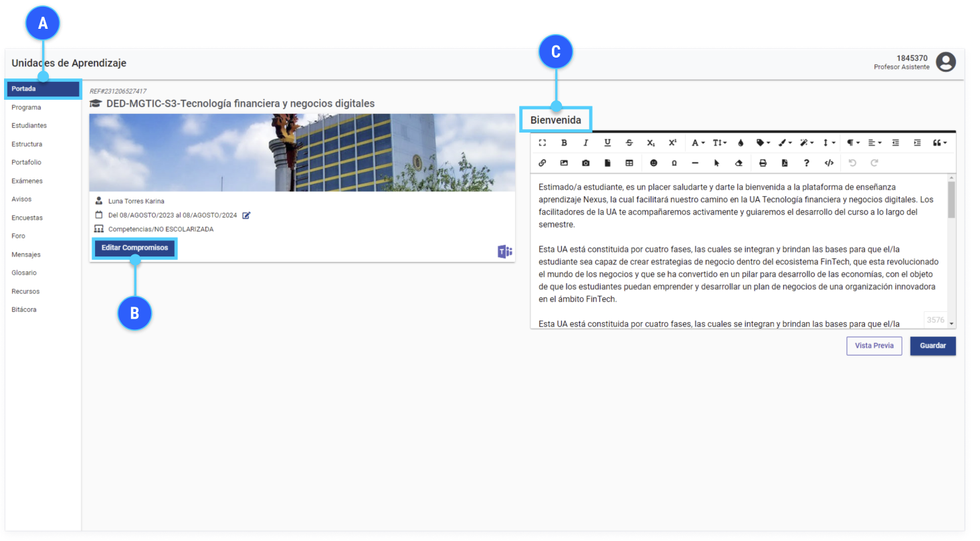Open Microsoft Teams icon on course card
Viewport: 980px width, 541px height.
point(504,251)
